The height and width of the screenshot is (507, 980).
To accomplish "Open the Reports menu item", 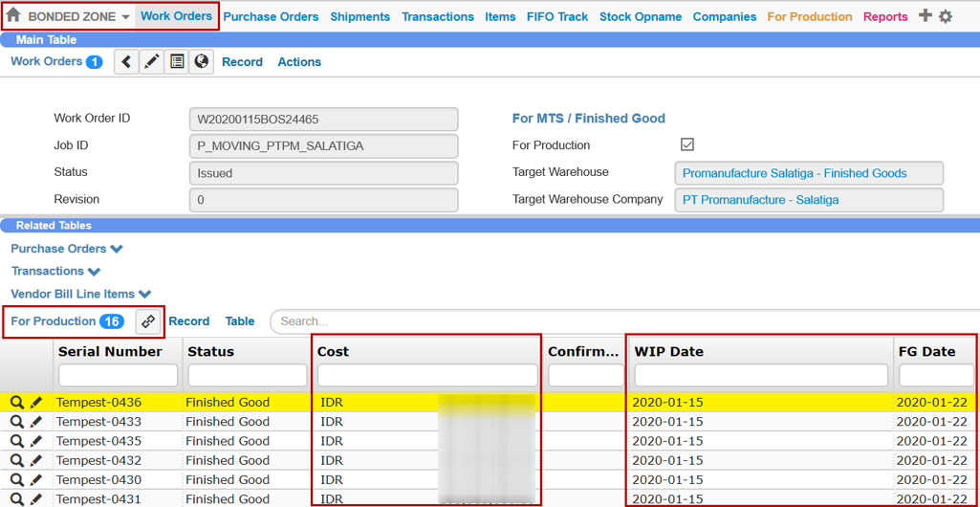I will [x=884, y=16].
